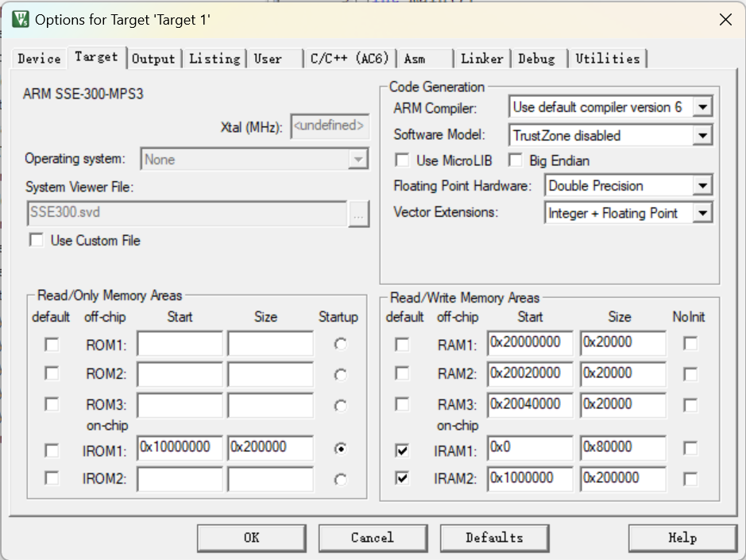The image size is (746, 560).
Task: Click the Keil uVision title bar icon
Action: [x=21, y=20]
